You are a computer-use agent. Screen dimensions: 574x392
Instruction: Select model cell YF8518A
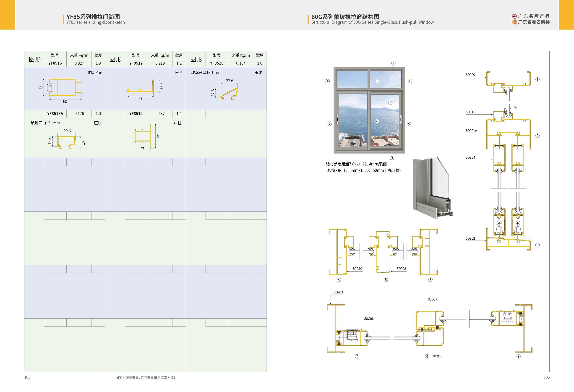point(55,114)
